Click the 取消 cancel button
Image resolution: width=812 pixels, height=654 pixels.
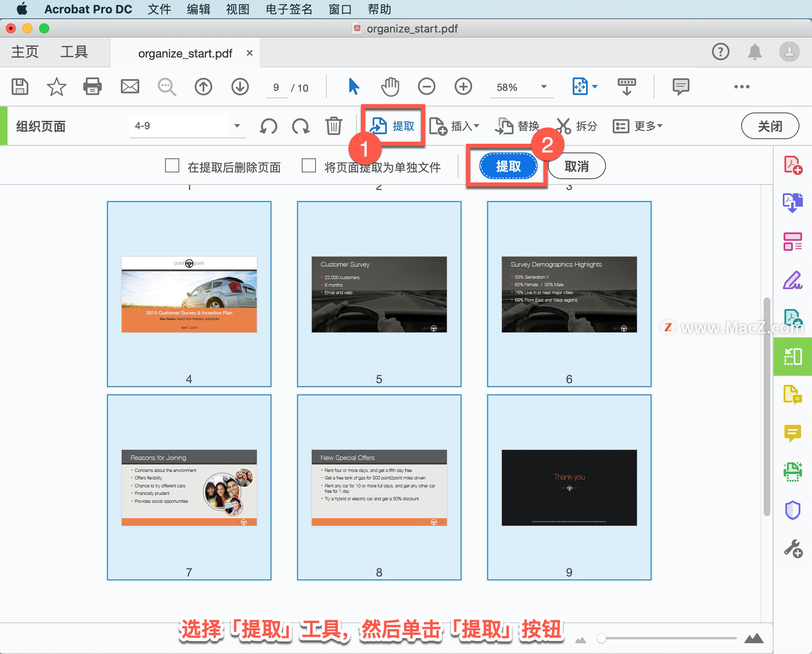[x=576, y=166]
